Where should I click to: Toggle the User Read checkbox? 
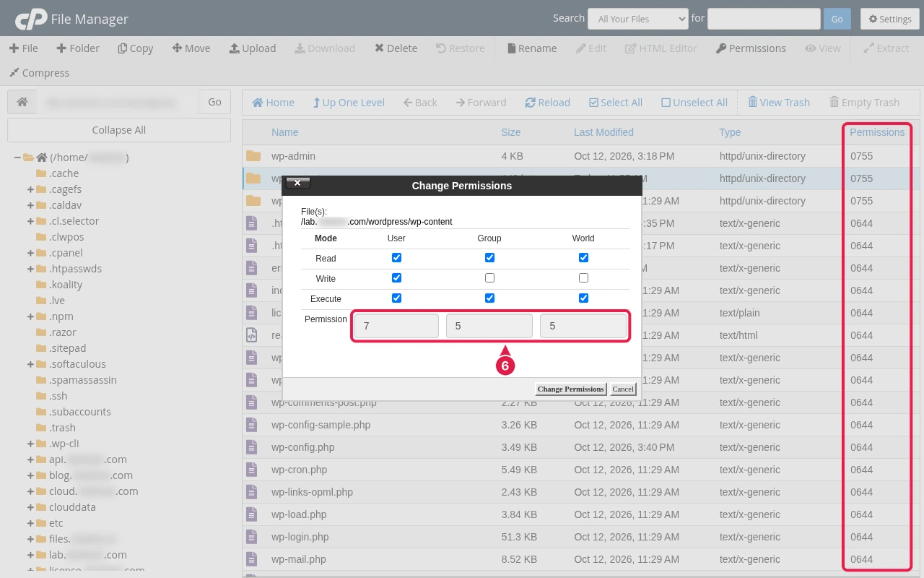(396, 258)
